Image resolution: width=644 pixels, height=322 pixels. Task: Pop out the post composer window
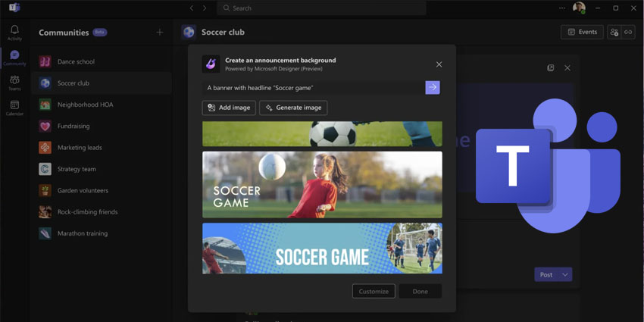click(x=551, y=67)
